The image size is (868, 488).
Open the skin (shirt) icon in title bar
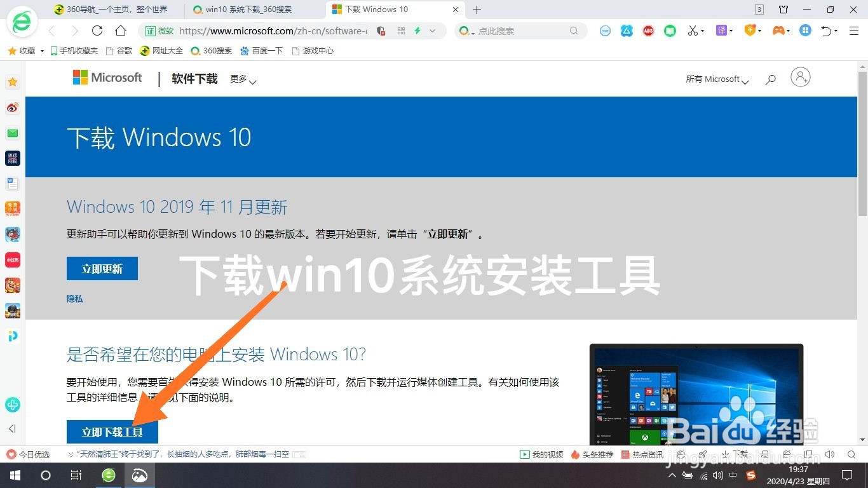pyautogui.click(x=783, y=10)
